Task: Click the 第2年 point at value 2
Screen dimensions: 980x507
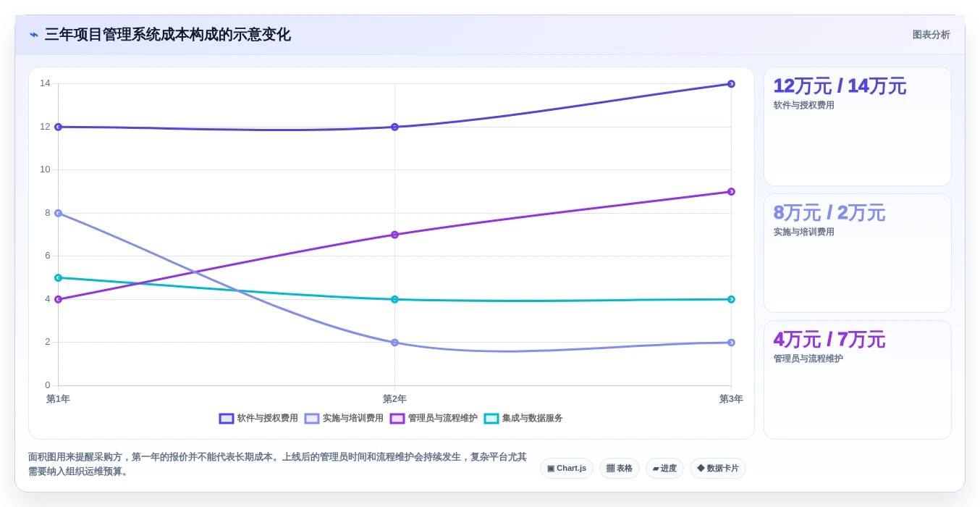Action: (x=394, y=343)
